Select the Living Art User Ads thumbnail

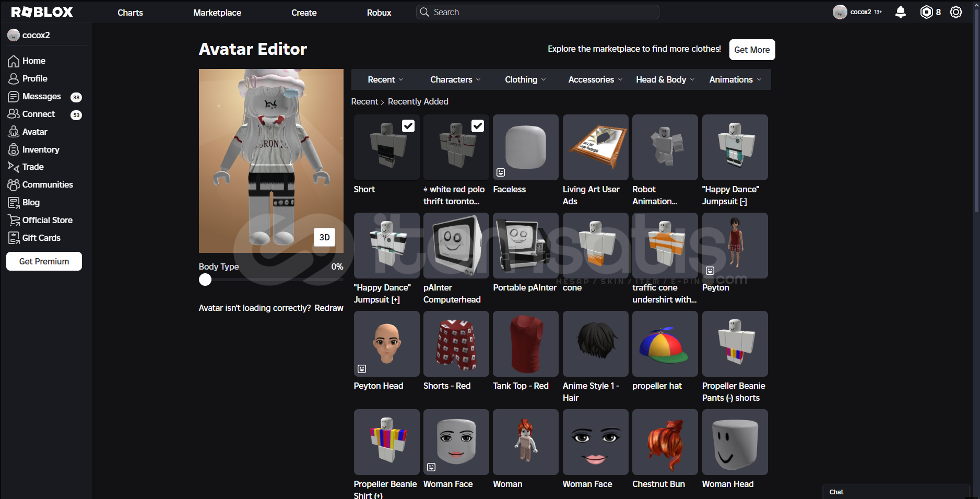coord(596,147)
